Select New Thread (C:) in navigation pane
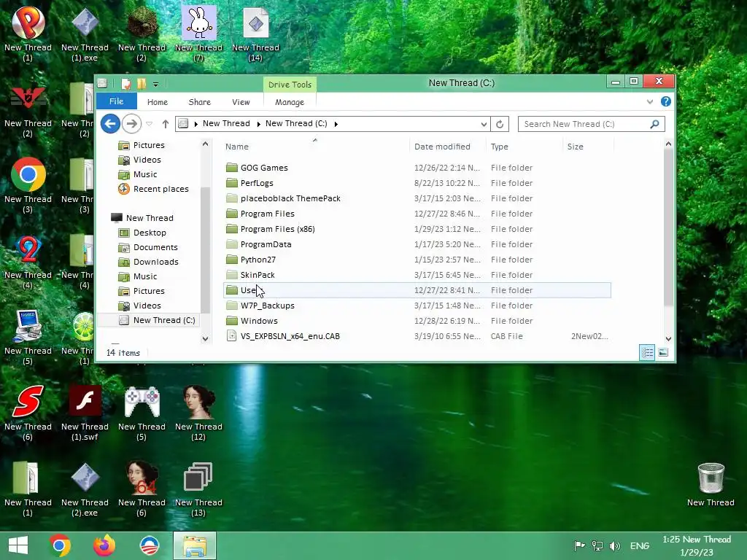 157,320
